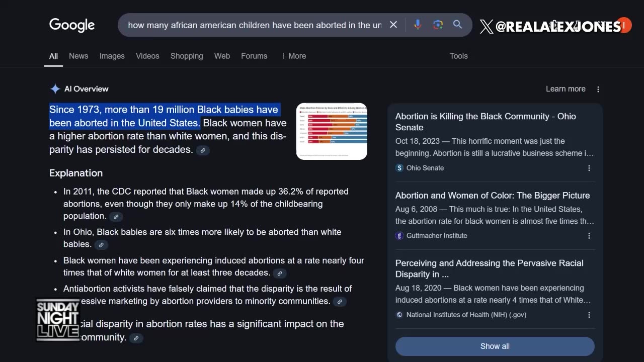Screen dimensions: 644x362
Task: Open the abortion chart thumbnail image
Action: tap(332, 131)
